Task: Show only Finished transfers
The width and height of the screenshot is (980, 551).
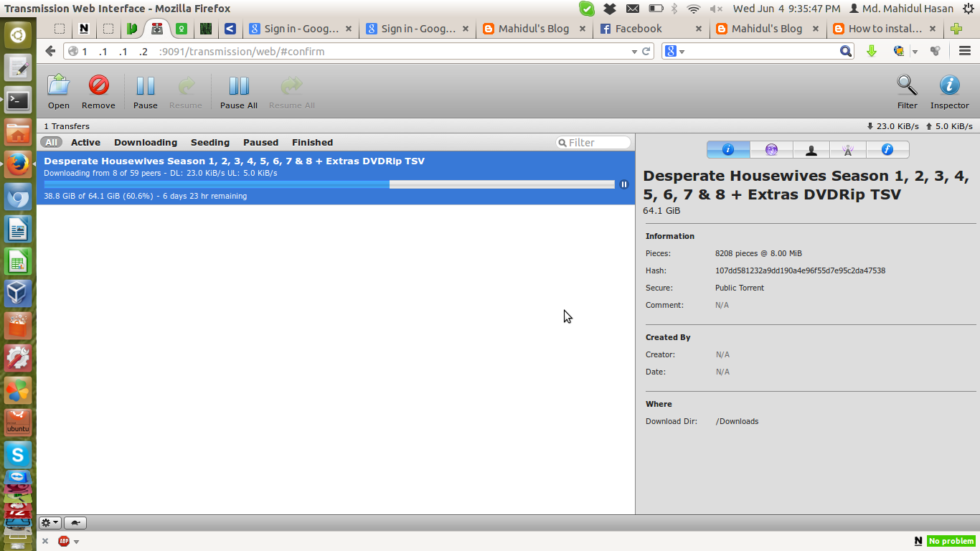Action: (311, 142)
